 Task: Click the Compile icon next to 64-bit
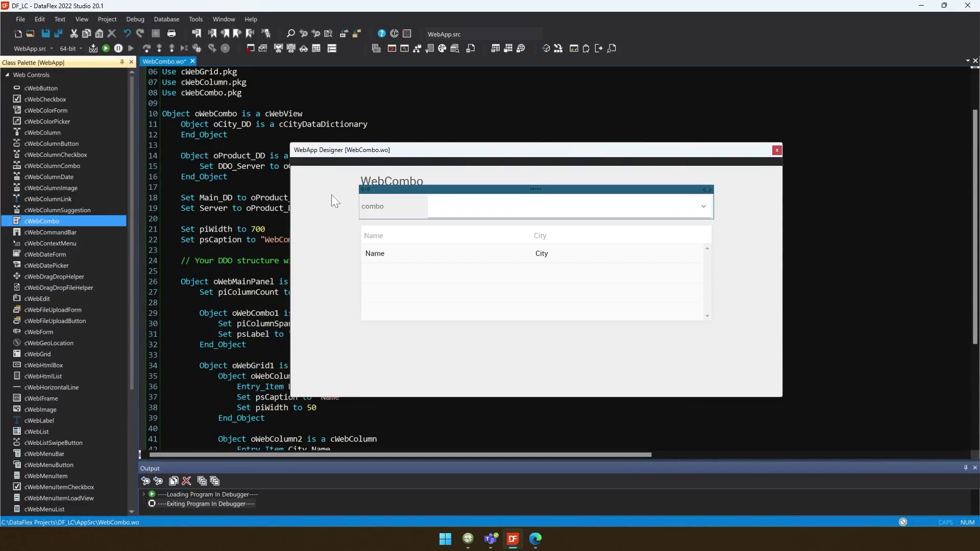click(x=93, y=48)
